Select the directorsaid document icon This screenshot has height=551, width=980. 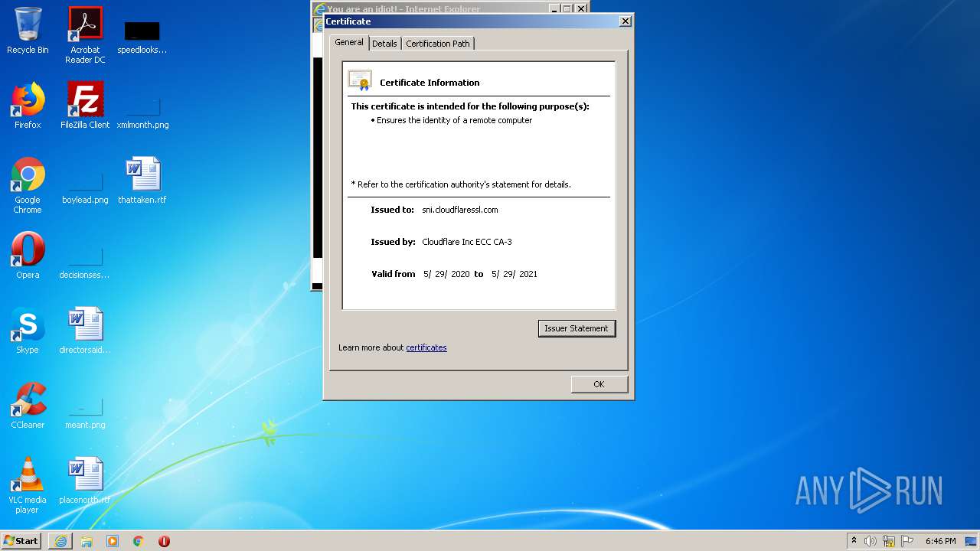pos(85,331)
